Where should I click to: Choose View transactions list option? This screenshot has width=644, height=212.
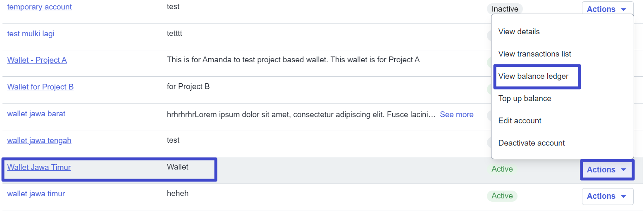(x=534, y=54)
